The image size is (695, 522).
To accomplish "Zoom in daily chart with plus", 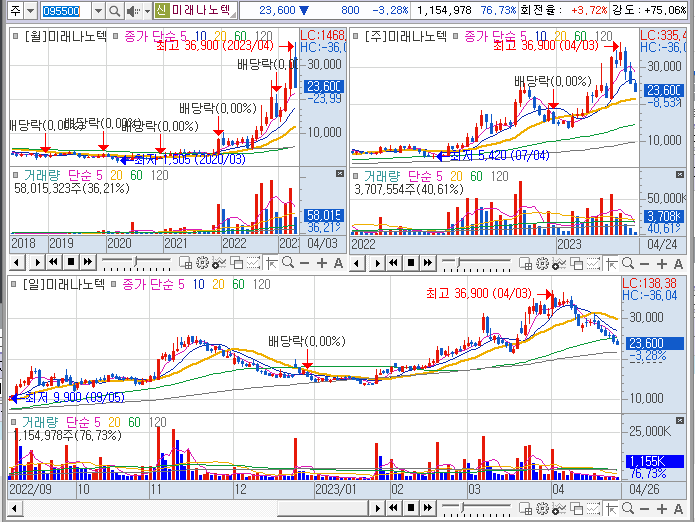I will click(x=662, y=509).
